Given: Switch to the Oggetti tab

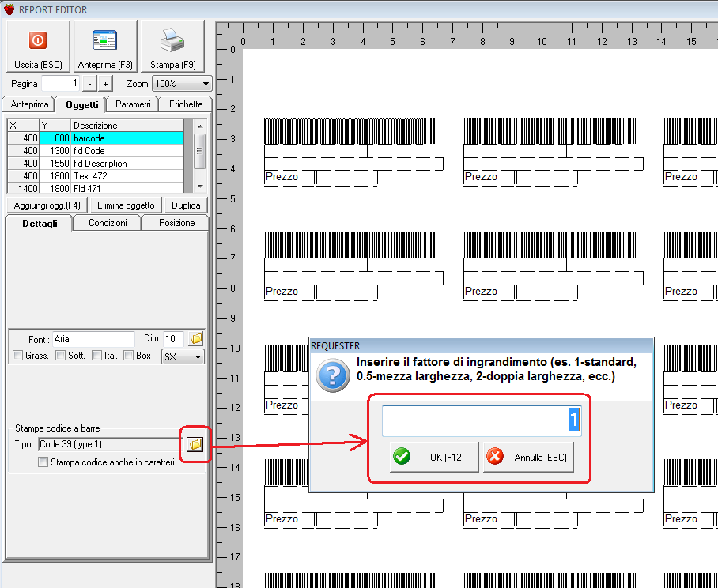Looking at the screenshot, I should [81, 105].
